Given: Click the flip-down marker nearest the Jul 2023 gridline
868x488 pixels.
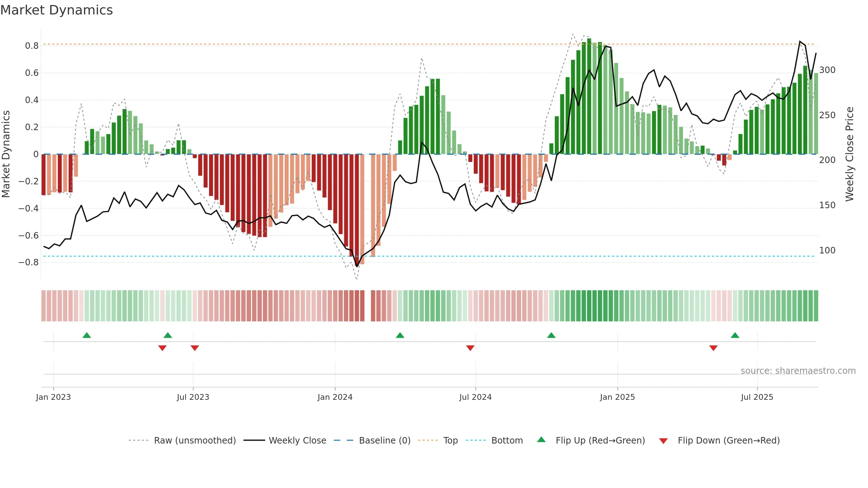Looking at the screenshot, I should (195, 348).
